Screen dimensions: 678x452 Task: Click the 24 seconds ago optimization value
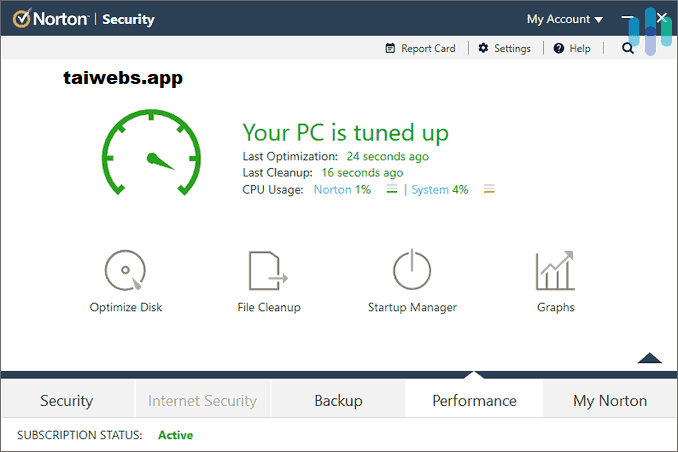pos(387,156)
